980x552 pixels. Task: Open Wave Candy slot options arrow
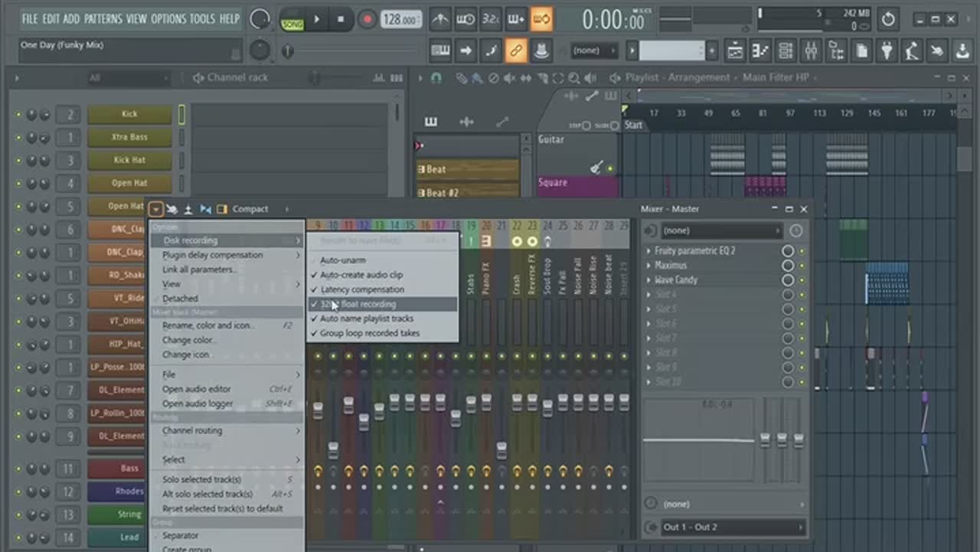649,280
